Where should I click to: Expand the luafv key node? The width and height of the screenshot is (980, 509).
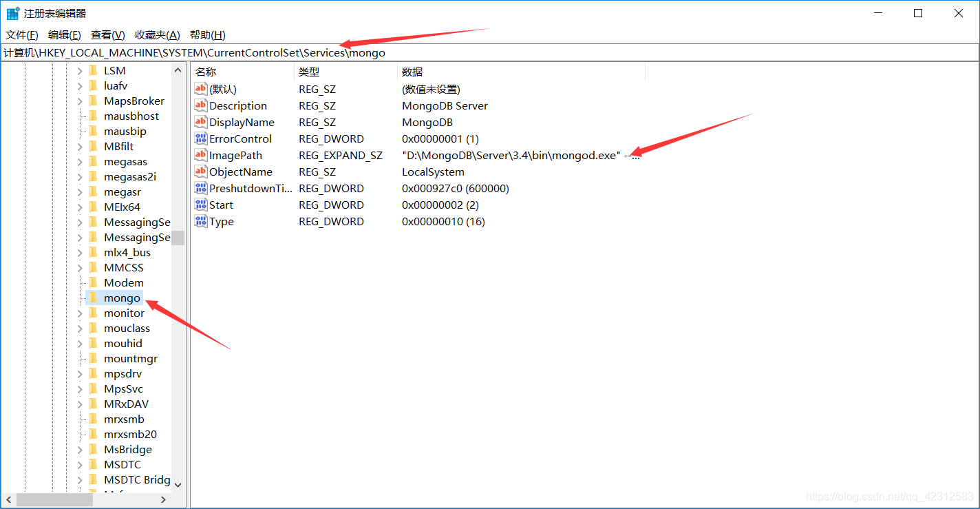point(80,85)
